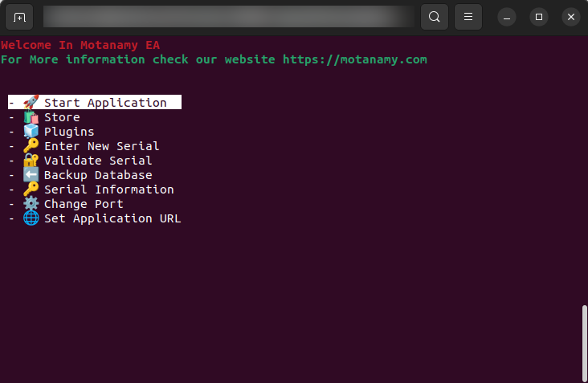
Task: Open the motanamy.com website link
Action: coord(354,59)
